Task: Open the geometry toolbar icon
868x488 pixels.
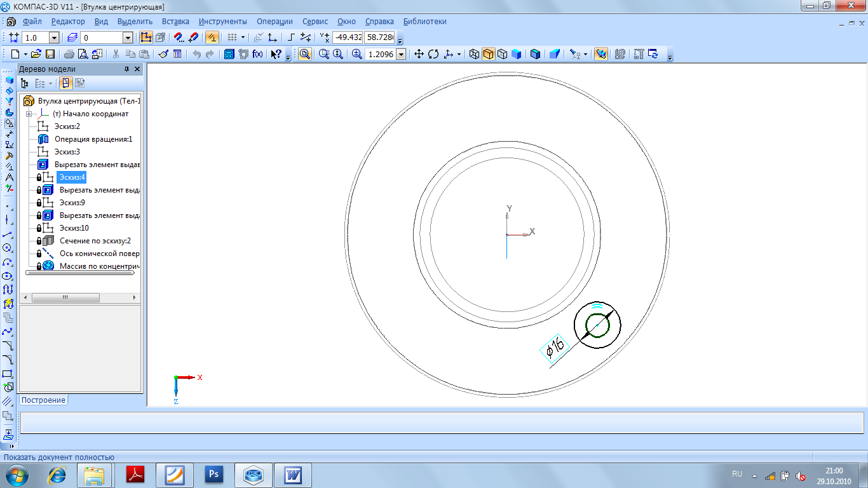Action: [x=10, y=123]
